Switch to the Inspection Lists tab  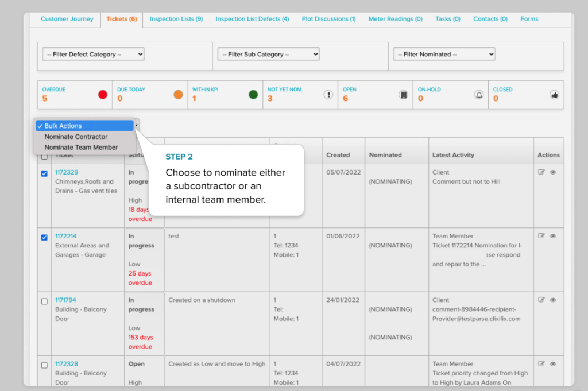click(x=176, y=19)
